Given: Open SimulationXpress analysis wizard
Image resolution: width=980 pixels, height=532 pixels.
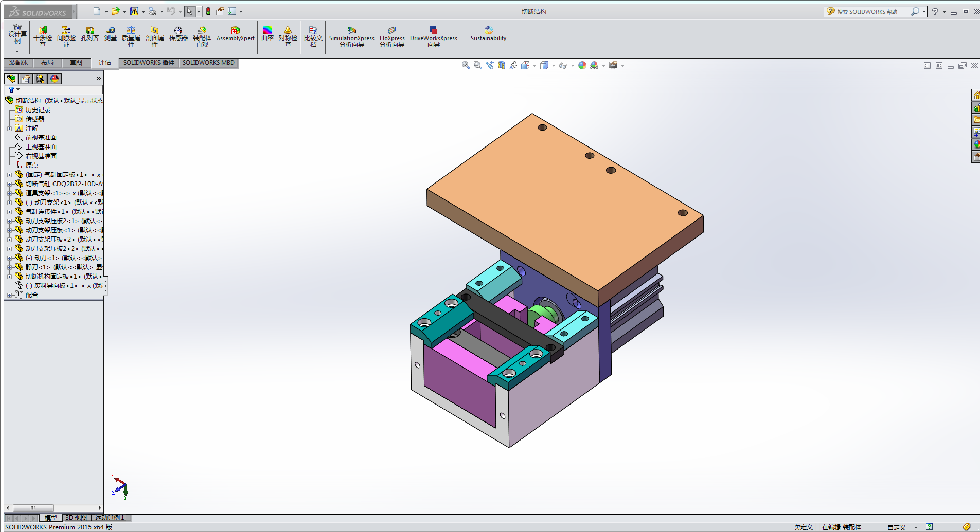Looking at the screenshot, I should click(x=351, y=36).
